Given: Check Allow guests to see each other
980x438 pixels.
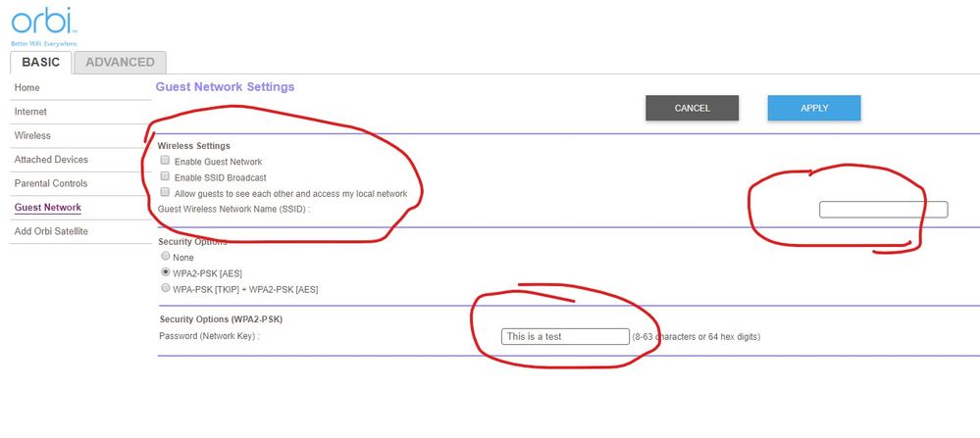Looking at the screenshot, I should pos(166,192).
